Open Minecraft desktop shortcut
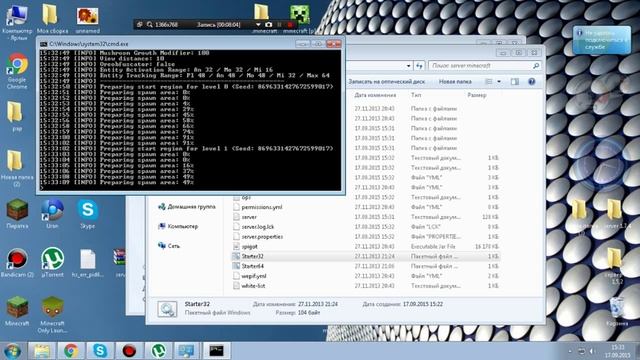The height and width of the screenshot is (360, 640). [17, 311]
